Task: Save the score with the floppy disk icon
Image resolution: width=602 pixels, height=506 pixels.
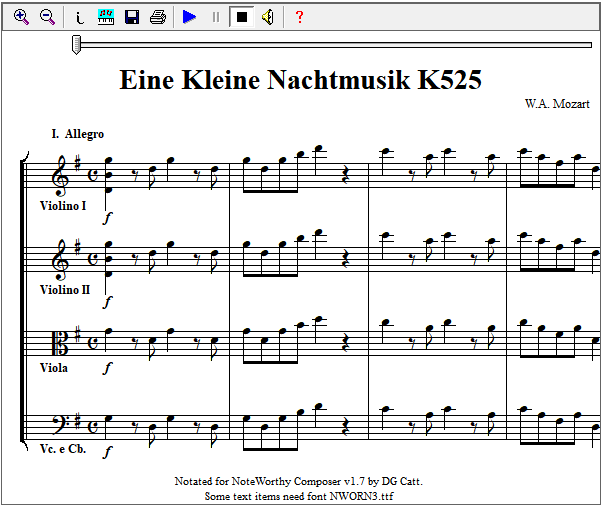Action: click(132, 17)
